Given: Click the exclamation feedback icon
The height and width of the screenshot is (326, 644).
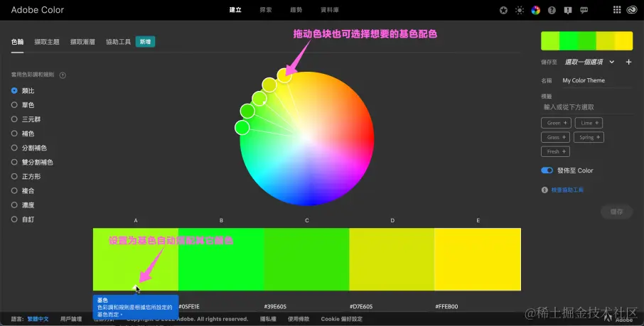Looking at the screenshot, I should point(568,10).
